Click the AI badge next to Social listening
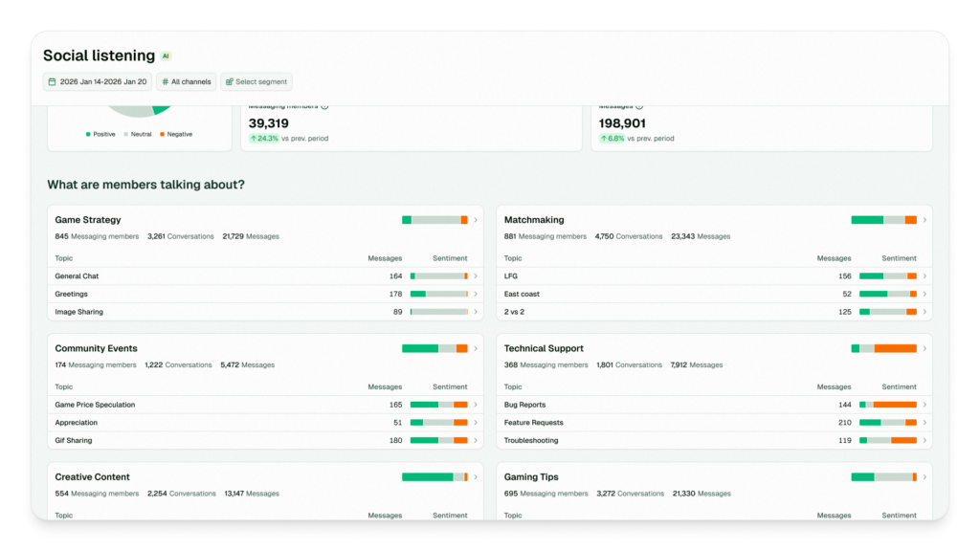Image resolution: width=980 pixels, height=551 pixels. click(166, 56)
